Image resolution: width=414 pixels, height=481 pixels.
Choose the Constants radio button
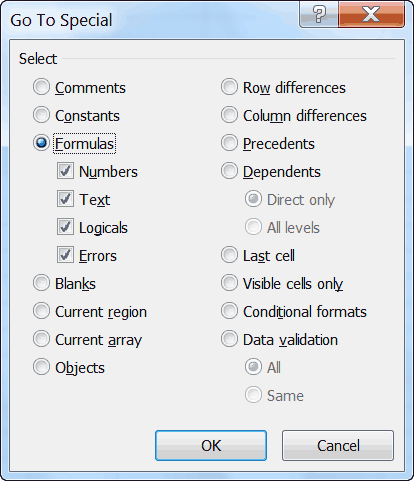click(41, 115)
